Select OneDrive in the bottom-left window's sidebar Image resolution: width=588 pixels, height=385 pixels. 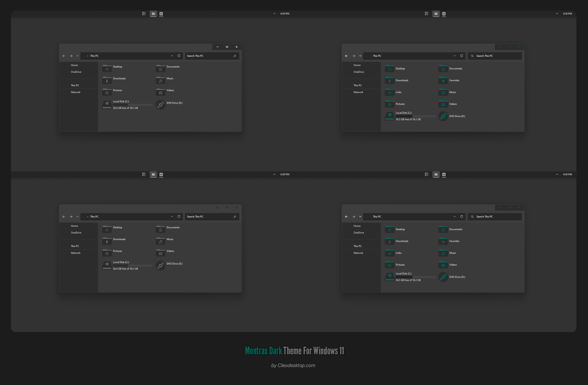click(76, 232)
